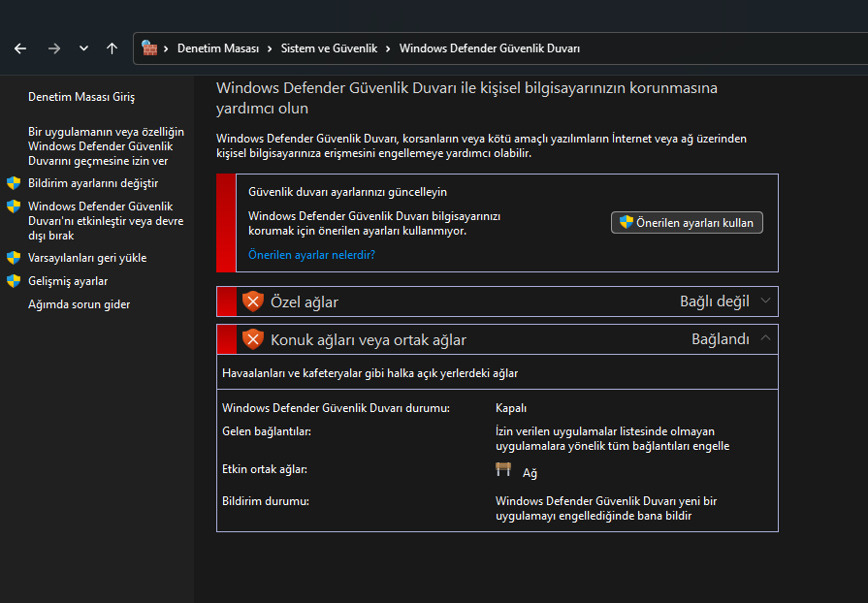This screenshot has width=868, height=603.
Task: Select the Windows Defender Güvenlik Duvarı breadcrumb
Action: click(490, 48)
